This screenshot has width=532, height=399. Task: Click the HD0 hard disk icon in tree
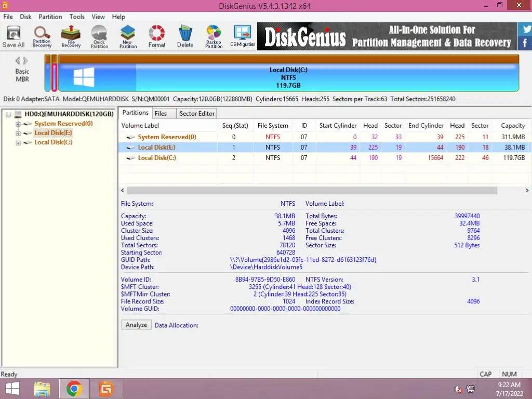[18, 114]
